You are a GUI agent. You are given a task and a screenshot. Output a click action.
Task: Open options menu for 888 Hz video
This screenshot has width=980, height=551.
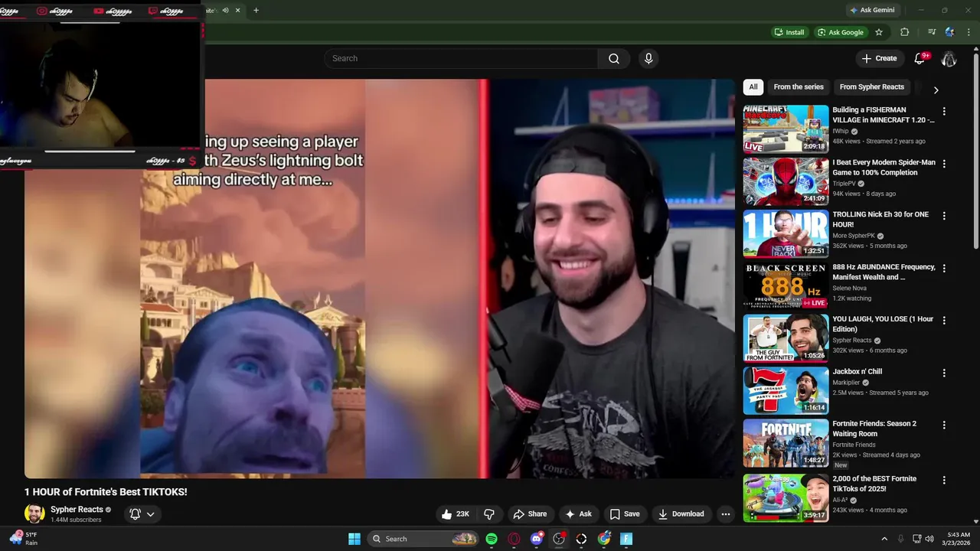pyautogui.click(x=944, y=269)
